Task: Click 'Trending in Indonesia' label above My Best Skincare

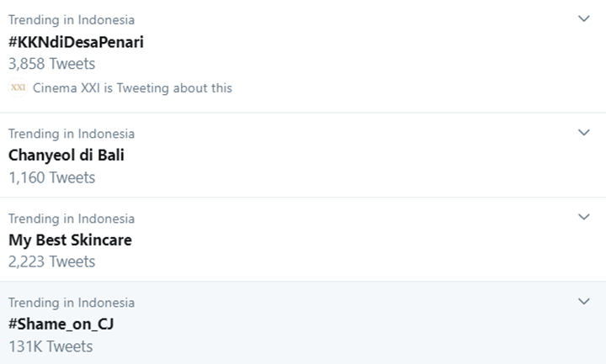Action: coord(72,218)
